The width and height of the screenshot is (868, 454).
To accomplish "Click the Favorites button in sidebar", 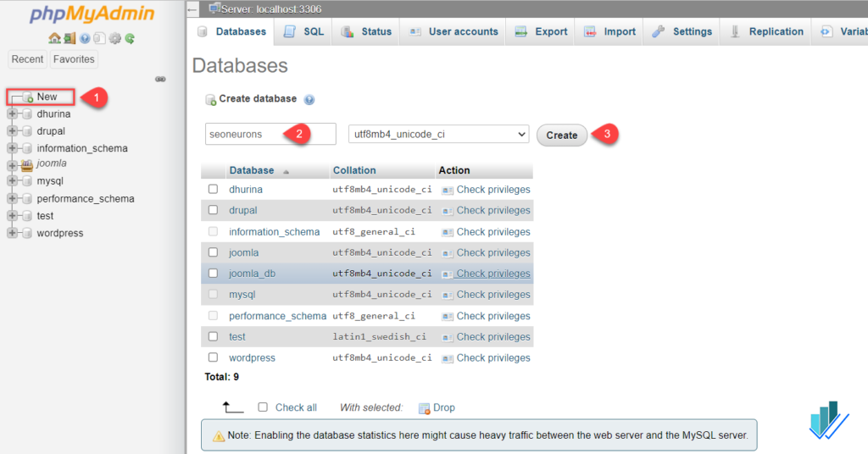I will (x=74, y=59).
